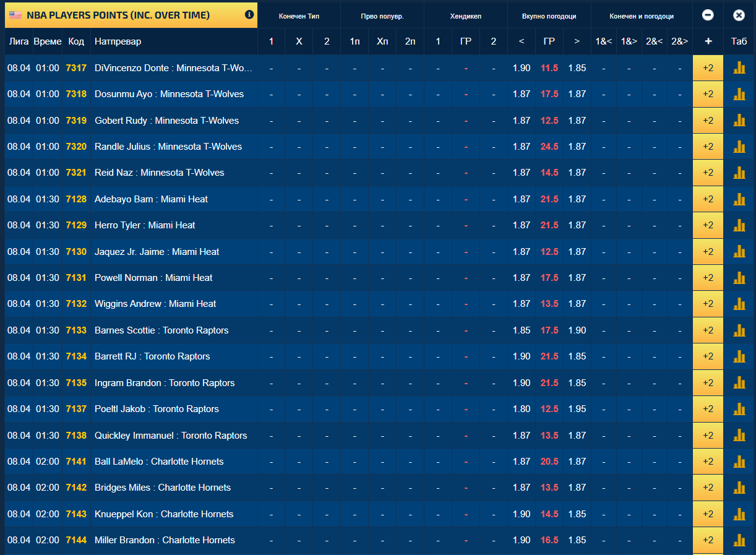Click the info icon beside NBA Players Points
The image size is (756, 555).
pos(249,15)
